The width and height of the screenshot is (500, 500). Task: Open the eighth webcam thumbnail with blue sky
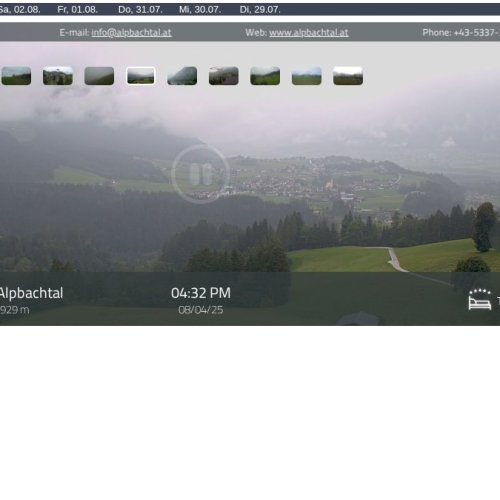307,76
